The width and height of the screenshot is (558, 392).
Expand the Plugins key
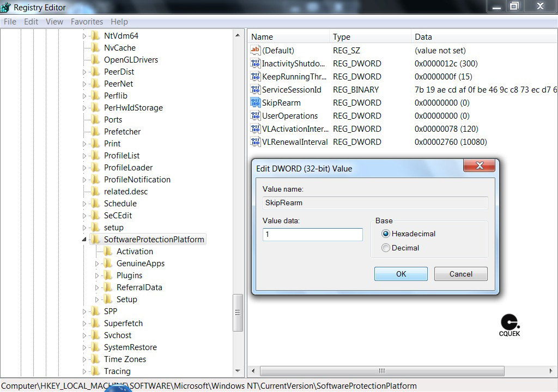point(97,275)
